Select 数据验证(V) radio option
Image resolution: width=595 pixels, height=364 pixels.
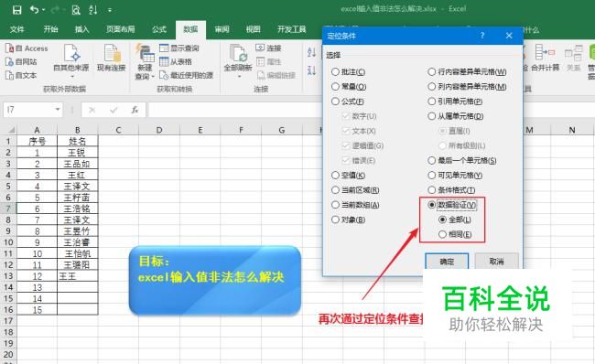coord(452,205)
